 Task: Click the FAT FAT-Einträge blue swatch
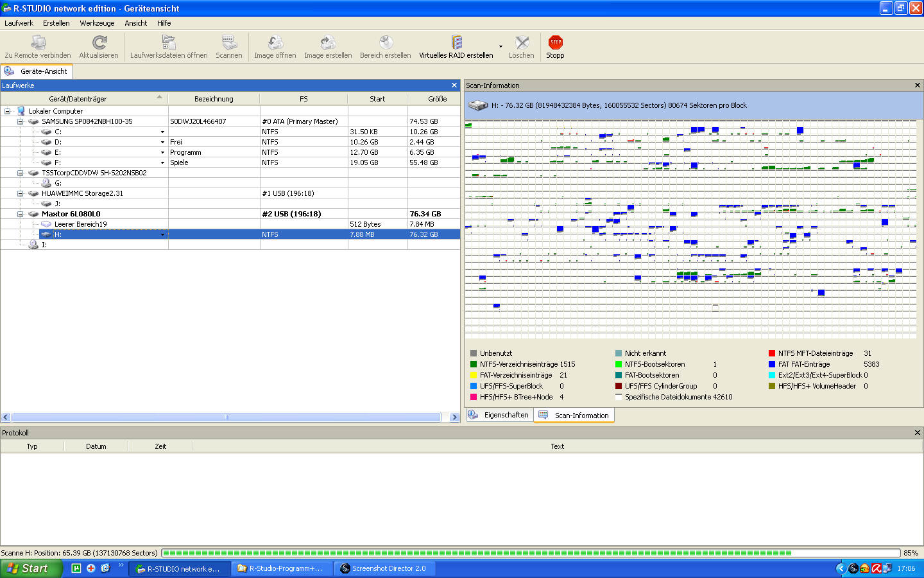pyautogui.click(x=772, y=364)
